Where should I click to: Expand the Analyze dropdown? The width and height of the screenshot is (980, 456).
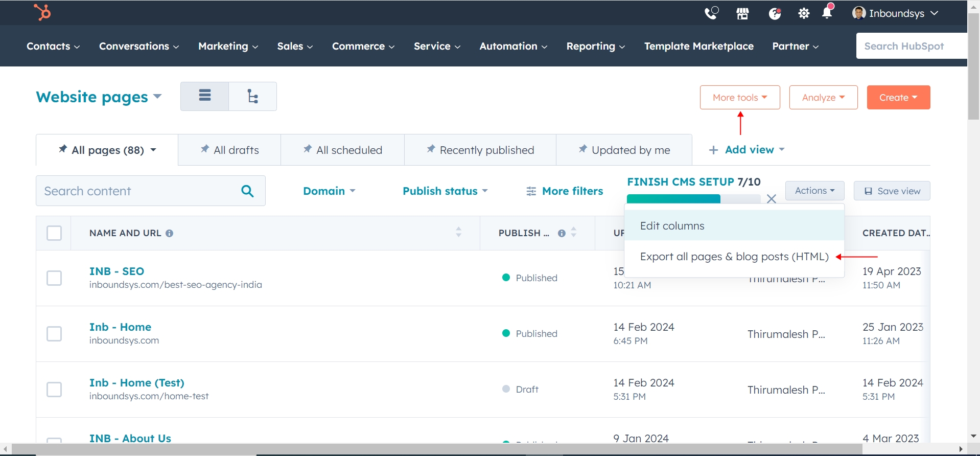click(823, 97)
